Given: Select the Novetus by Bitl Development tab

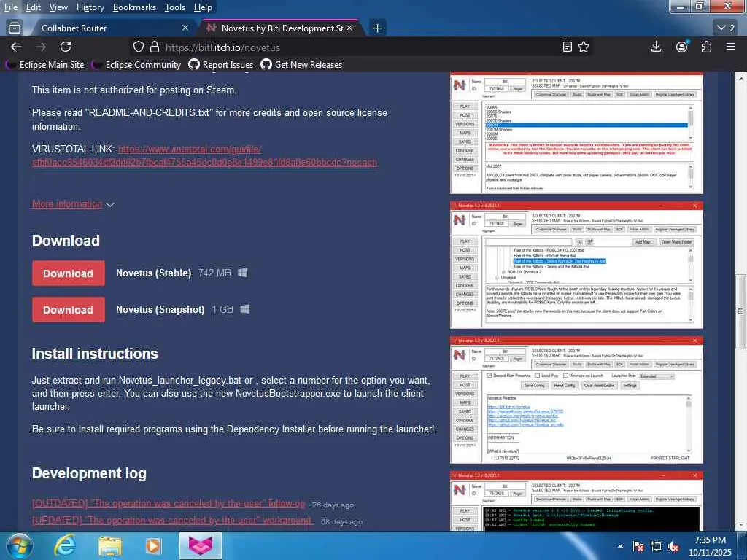Looking at the screenshot, I should coord(281,28).
